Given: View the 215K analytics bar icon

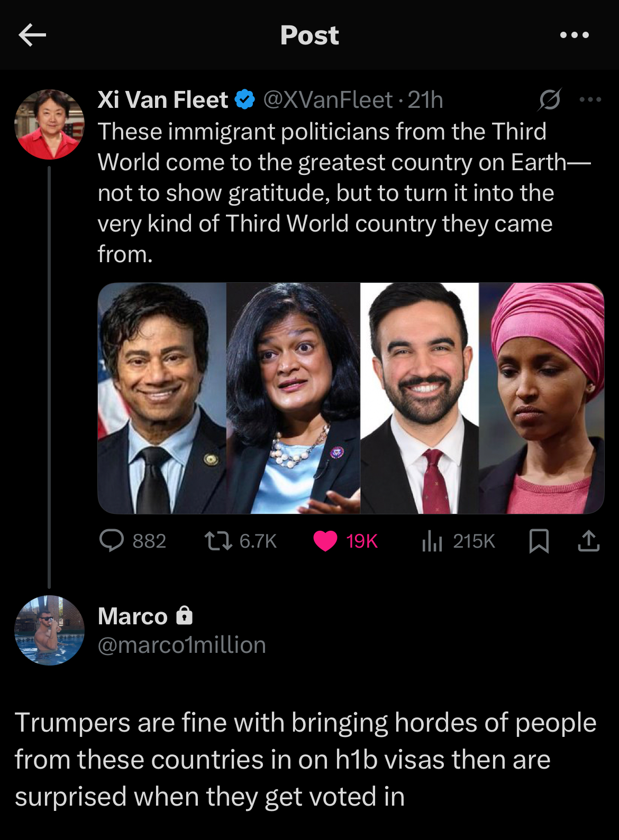Looking at the screenshot, I should [432, 541].
